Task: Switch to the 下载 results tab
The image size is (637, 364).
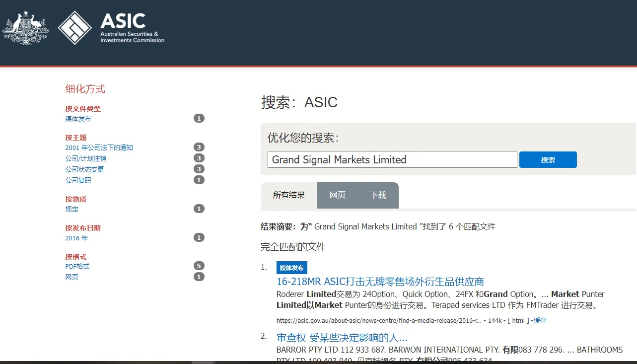Action: point(378,195)
